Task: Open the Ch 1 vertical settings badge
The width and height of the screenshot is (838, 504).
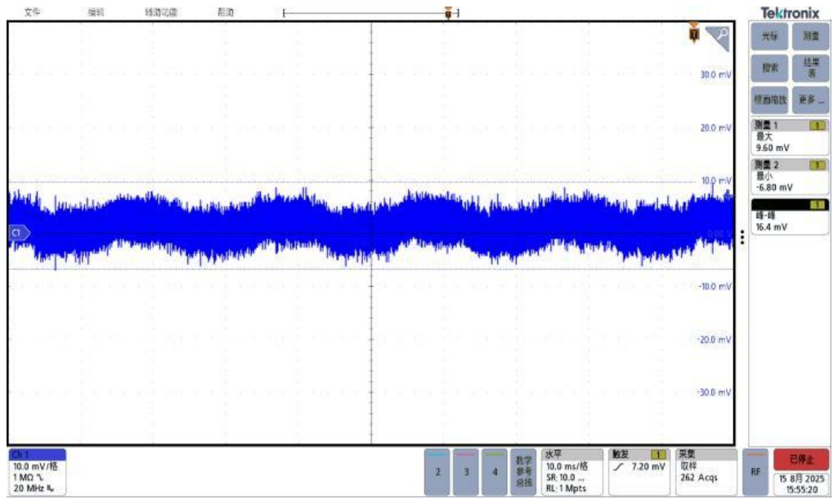Action: point(37,472)
